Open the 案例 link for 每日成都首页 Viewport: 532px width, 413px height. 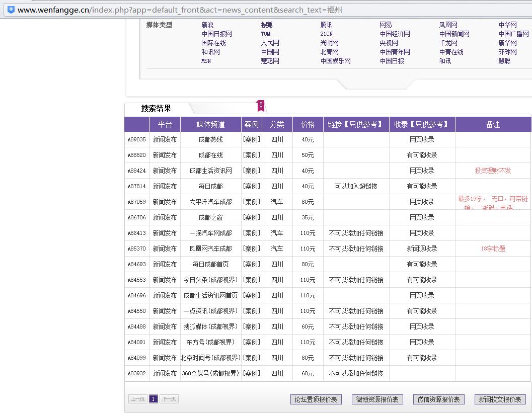click(252, 264)
